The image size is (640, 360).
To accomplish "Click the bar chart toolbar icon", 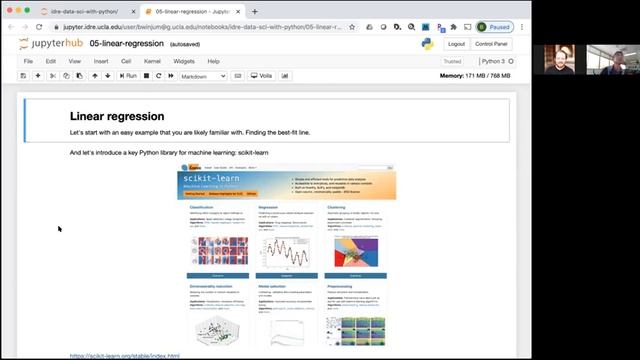I will tap(285, 76).
